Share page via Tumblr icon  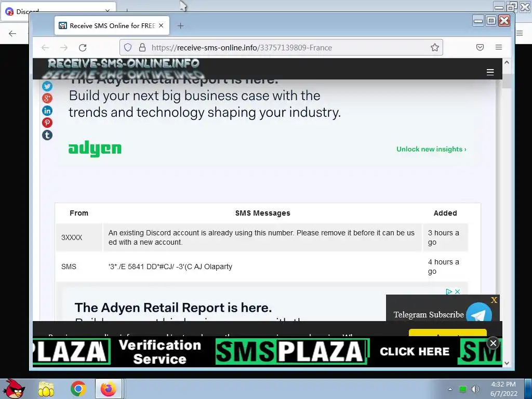(47, 135)
